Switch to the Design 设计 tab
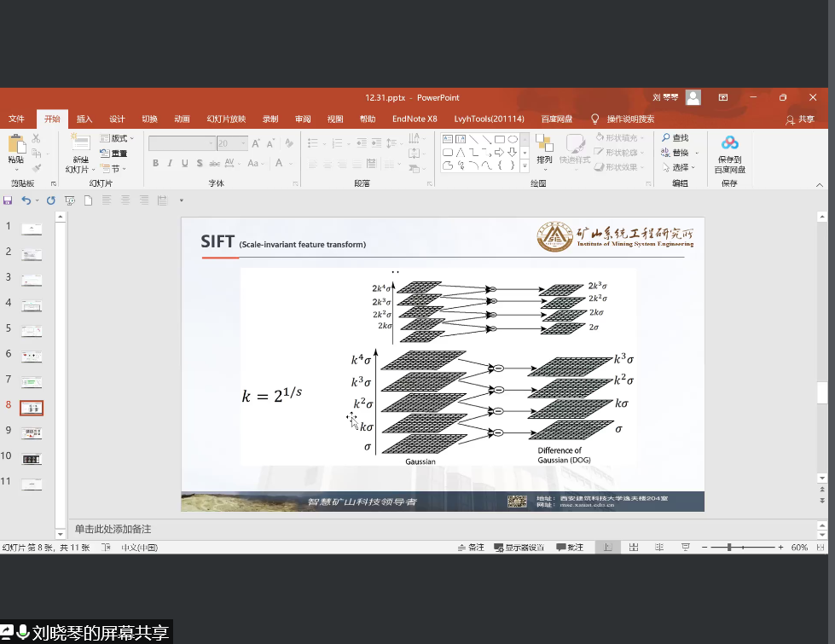This screenshot has height=644, width=835. (x=117, y=119)
